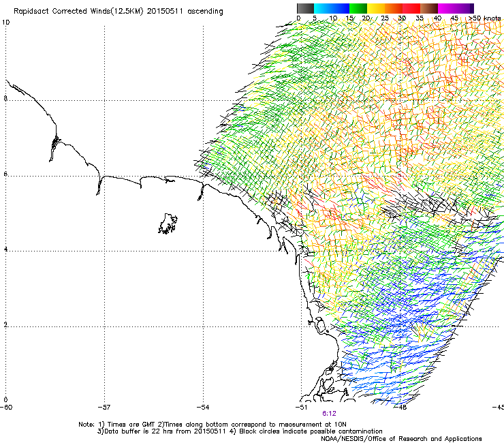Click the yellow 20-25 knots color bar segment
504x443 pixels.
[x=376, y=8]
